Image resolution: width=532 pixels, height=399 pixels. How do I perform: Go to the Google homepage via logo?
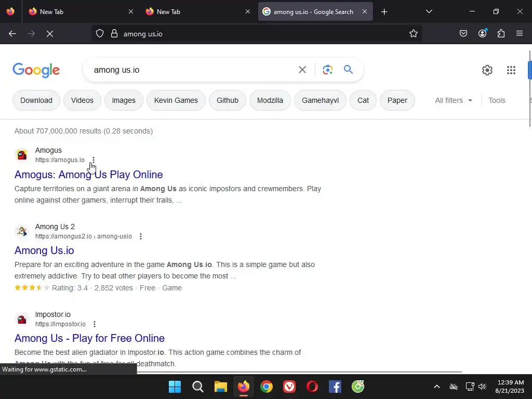pyautogui.click(x=36, y=70)
